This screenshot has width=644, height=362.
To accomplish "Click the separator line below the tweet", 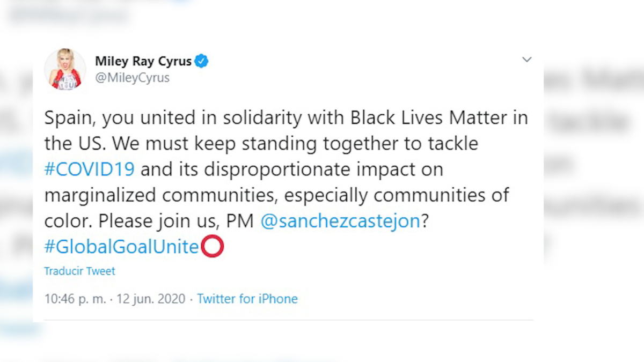I will coord(289,320).
